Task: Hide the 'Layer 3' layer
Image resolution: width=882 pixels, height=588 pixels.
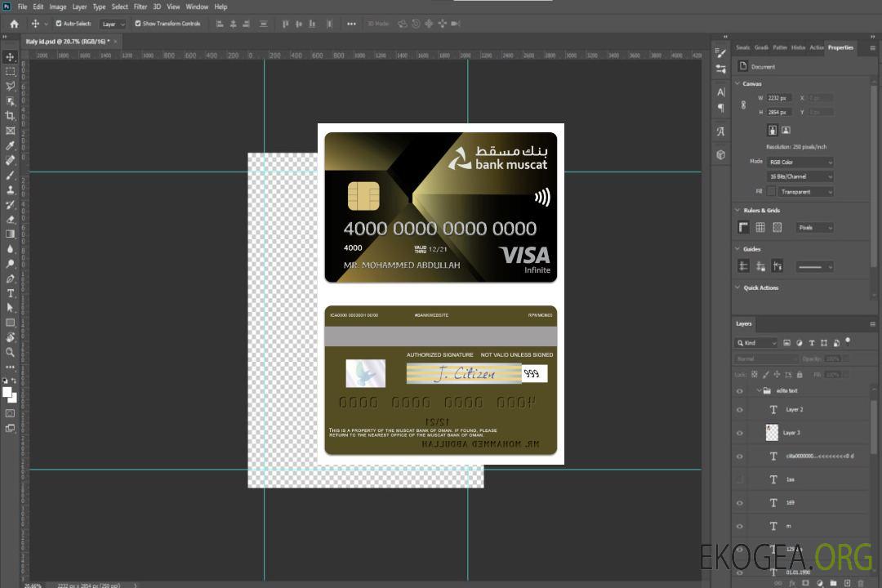Action: tap(740, 433)
